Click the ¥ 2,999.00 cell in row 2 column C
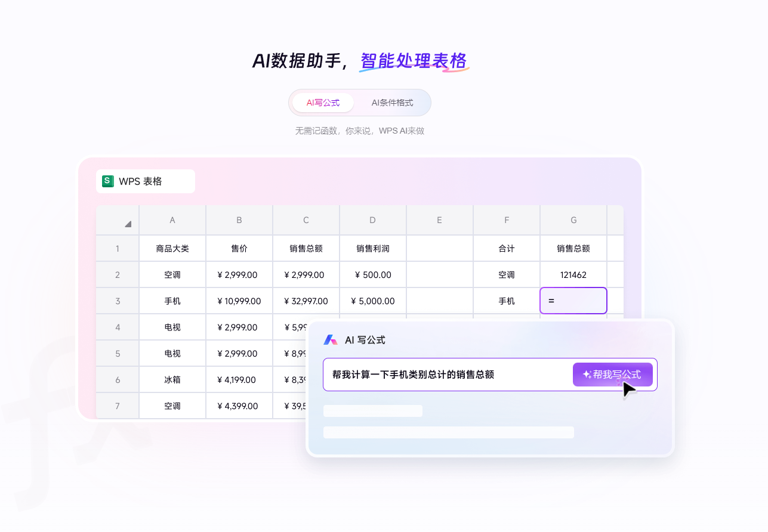 pyautogui.click(x=306, y=275)
